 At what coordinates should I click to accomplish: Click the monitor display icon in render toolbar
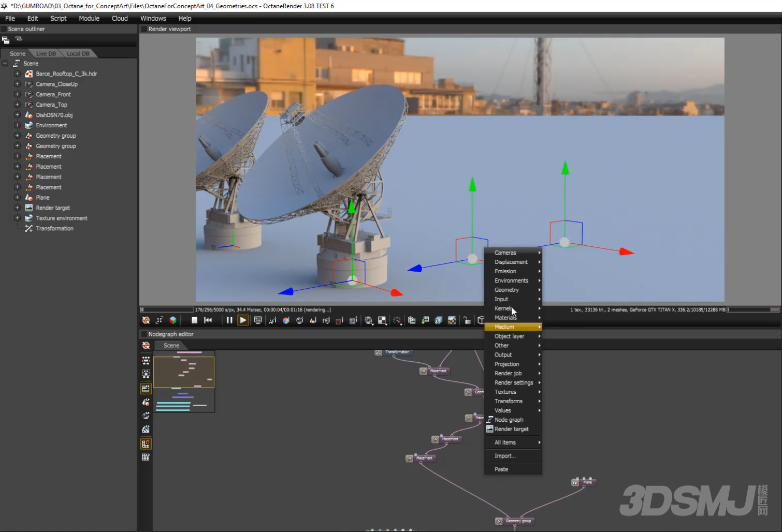(x=257, y=320)
